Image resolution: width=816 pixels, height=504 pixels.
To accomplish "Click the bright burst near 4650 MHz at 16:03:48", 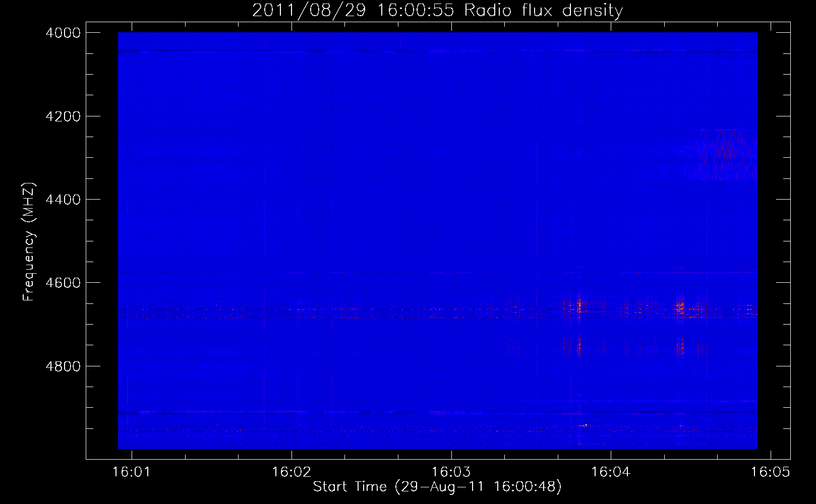I will coord(578,305).
